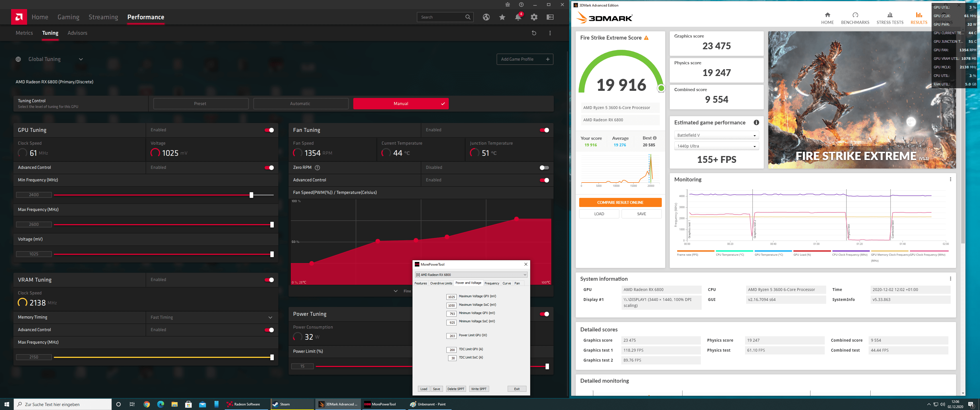Image resolution: width=980 pixels, height=410 pixels.
Task: Enable the Zero RPM switch
Action: click(544, 168)
